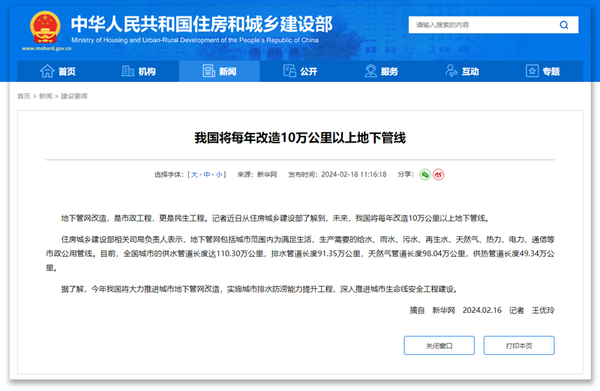The height and width of the screenshot is (391, 600).
Task: Open the 首页 home icon
Action: [x=47, y=71]
